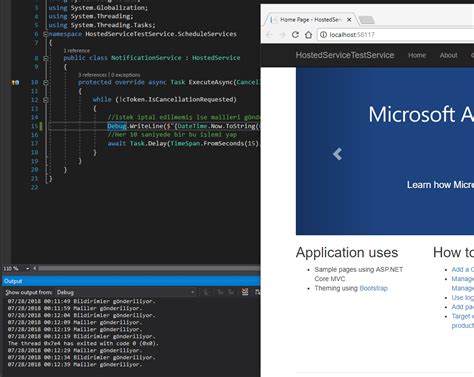Click output line '00:12:39 Mailler gönderiliyor.'
The image size is (474, 377).
click(75, 364)
